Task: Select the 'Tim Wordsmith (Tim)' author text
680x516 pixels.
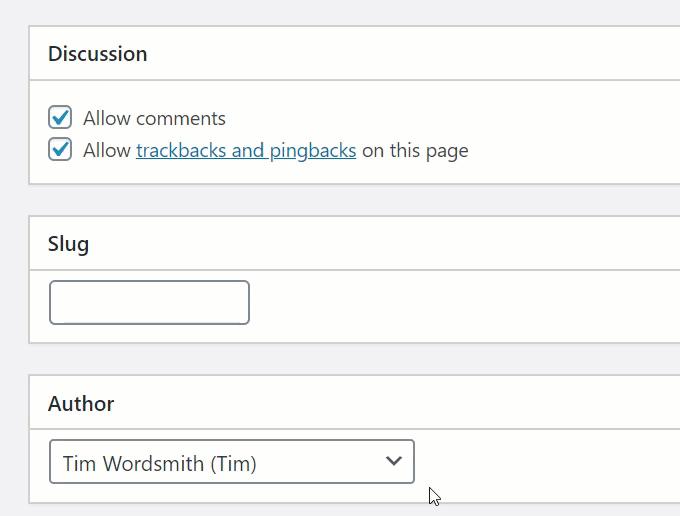Action: coord(160,463)
